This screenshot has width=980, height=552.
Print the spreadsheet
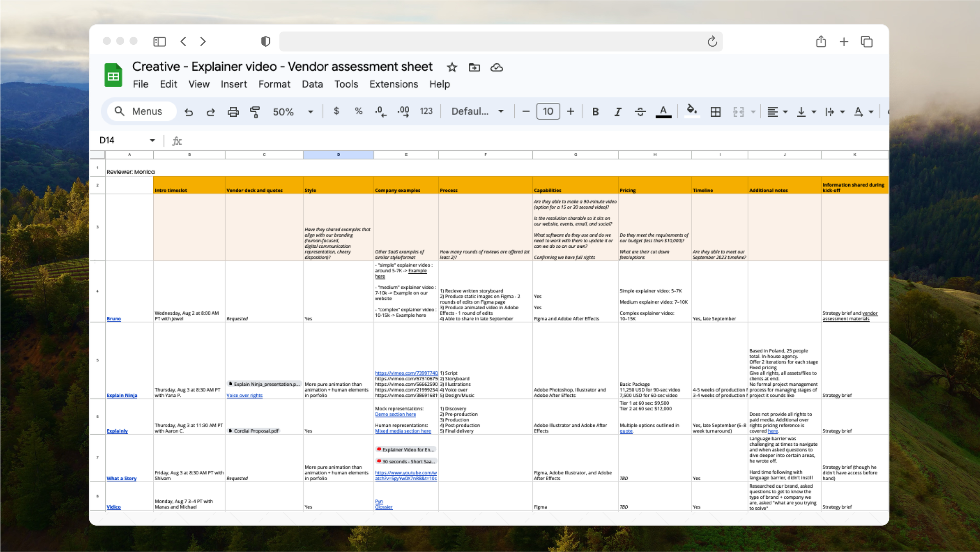[233, 112]
